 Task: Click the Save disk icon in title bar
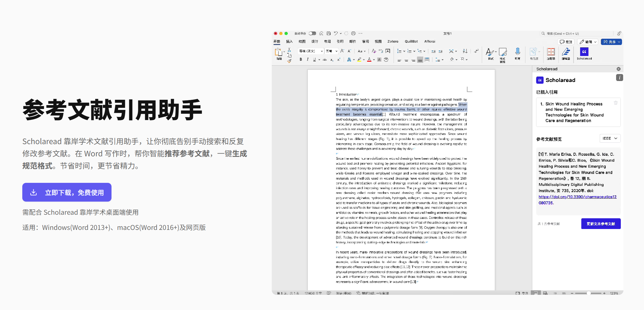point(329,33)
